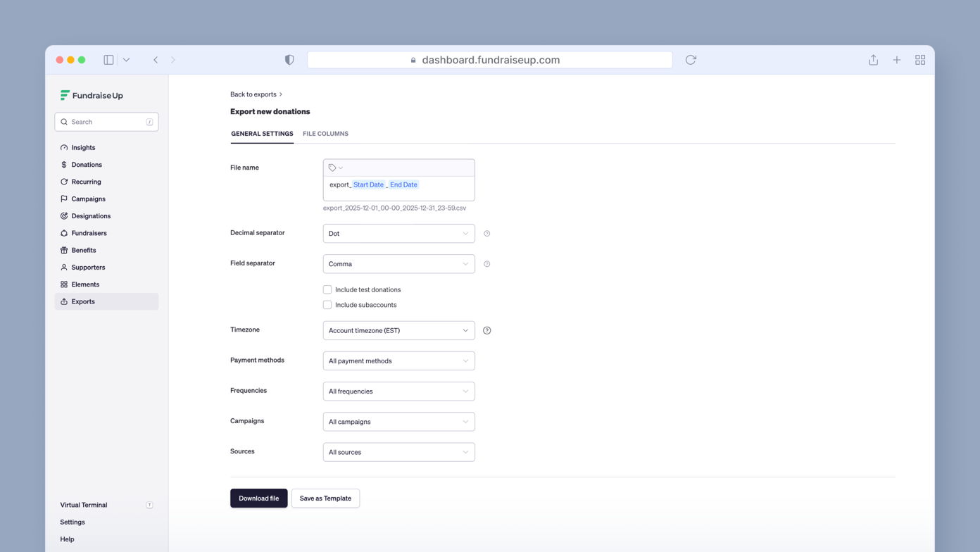Check the Include subaccounts option
Viewport: 980px width, 552px height.
click(x=327, y=305)
